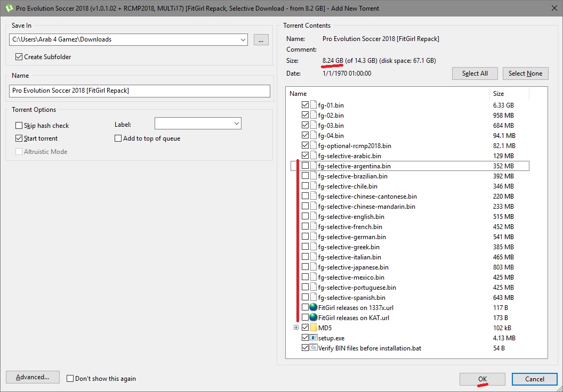The image size is (563, 392).
Task: Click into the torrent Name text field
Action: coord(139,91)
